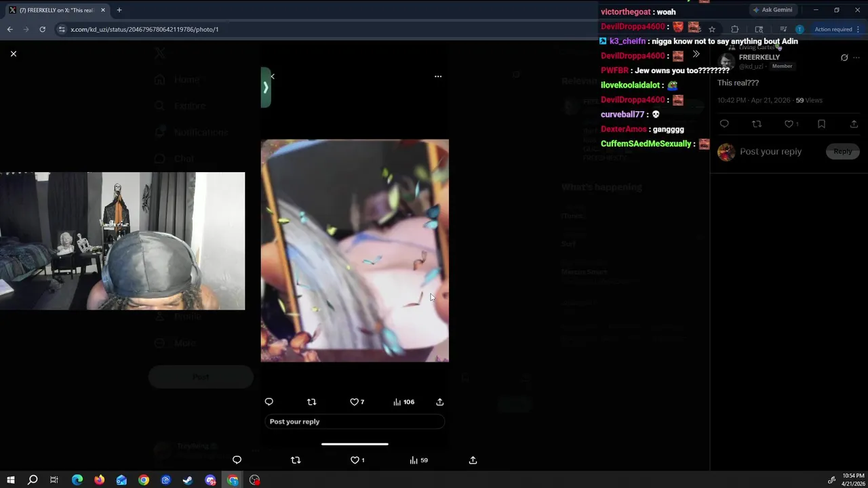The width and height of the screenshot is (868, 488).
Task: Close the photo viewer with the X icon
Action: pos(13,54)
